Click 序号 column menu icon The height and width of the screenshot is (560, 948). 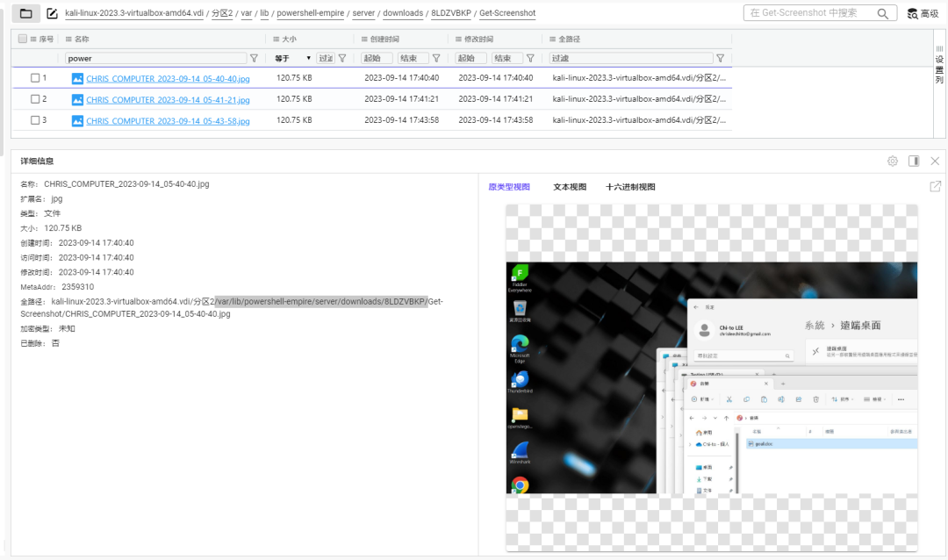point(33,39)
